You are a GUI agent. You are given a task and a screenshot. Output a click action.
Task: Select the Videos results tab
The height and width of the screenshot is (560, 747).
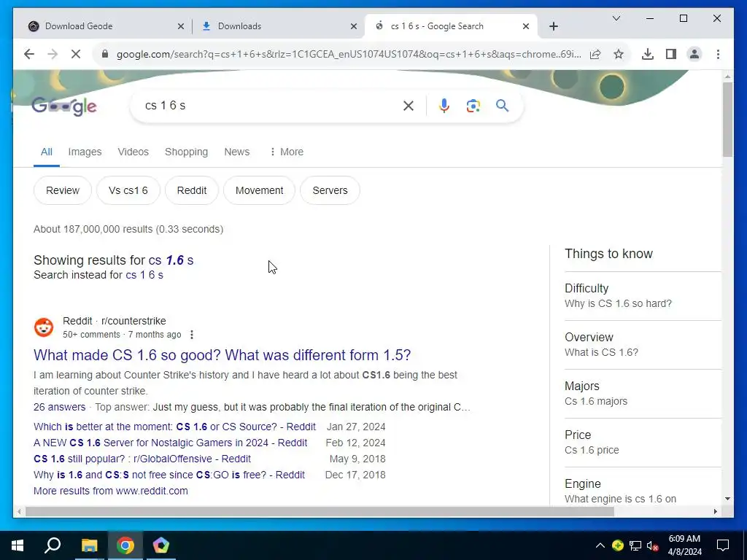[133, 152]
